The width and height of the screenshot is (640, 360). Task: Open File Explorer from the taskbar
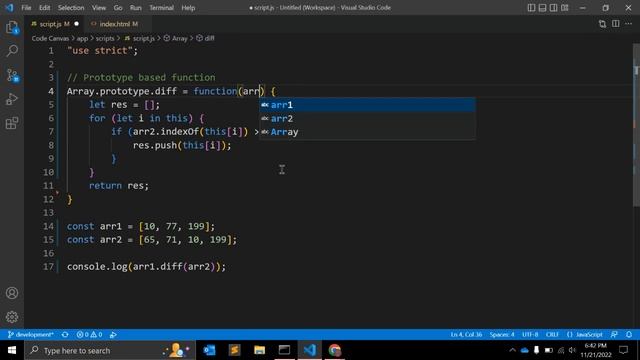(260, 350)
